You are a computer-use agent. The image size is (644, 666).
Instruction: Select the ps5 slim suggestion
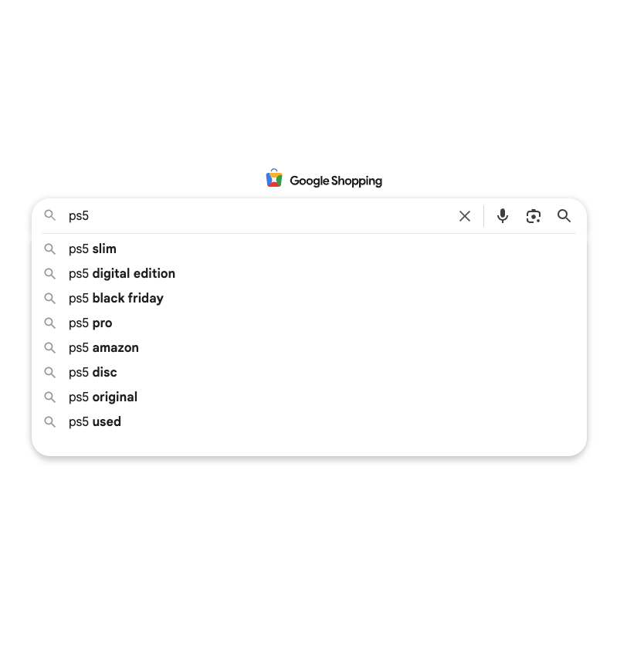[x=93, y=248]
